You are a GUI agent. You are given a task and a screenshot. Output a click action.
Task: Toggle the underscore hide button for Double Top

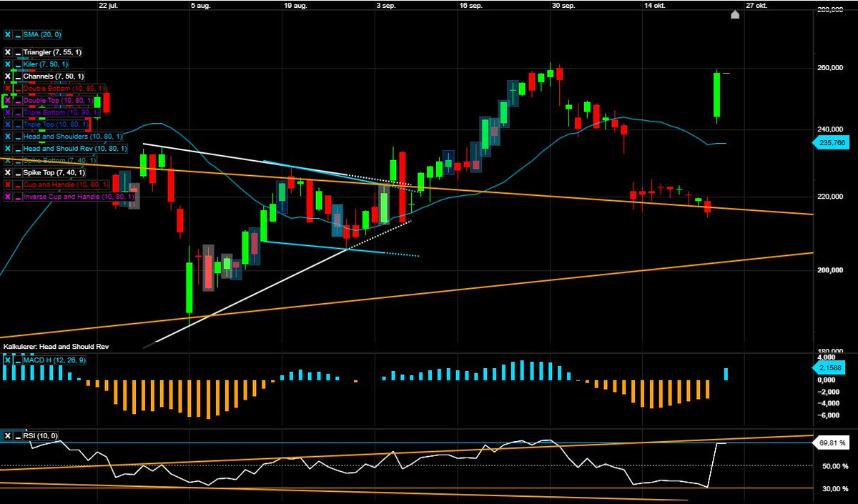(x=18, y=101)
